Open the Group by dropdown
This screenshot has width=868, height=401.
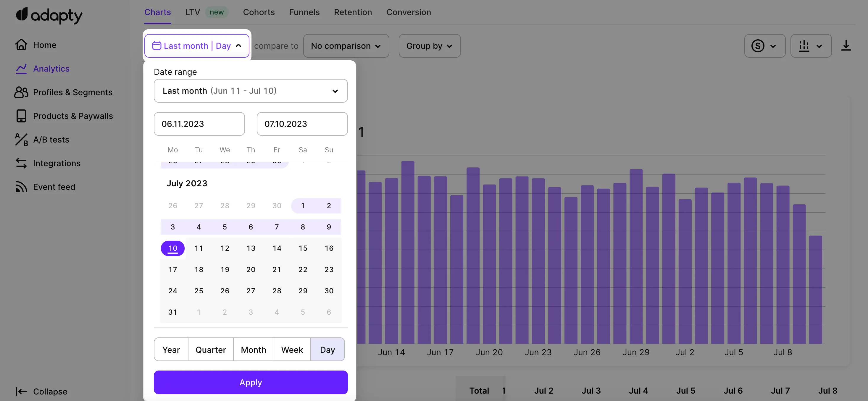click(429, 46)
